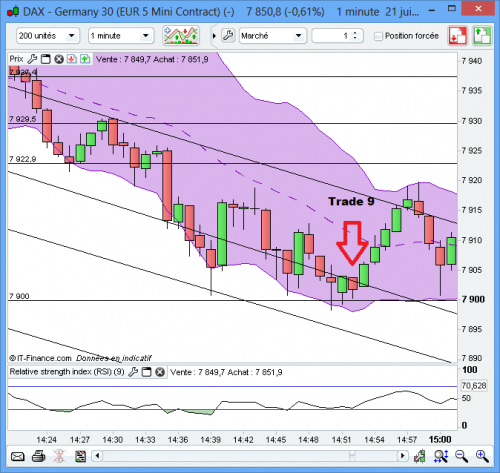Print chart with printer icon
The width and height of the screenshot is (500, 473).
click(x=38, y=456)
